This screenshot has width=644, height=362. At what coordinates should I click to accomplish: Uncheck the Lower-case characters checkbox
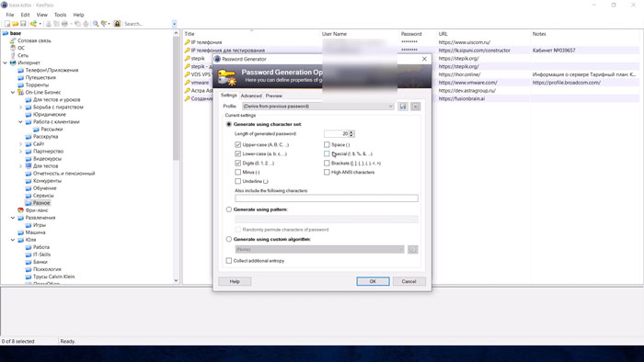pyautogui.click(x=237, y=153)
